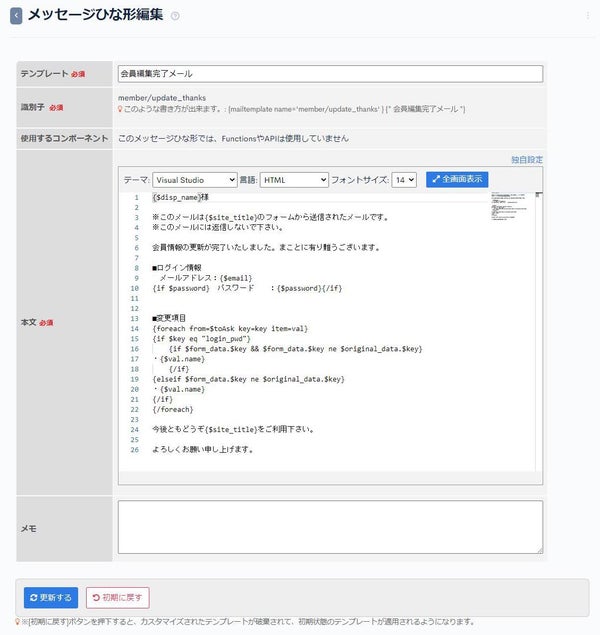Screen dimensions: 600x635
Task: Click line 1 text {$disp_name}様
Action: pyautogui.click(x=181, y=197)
